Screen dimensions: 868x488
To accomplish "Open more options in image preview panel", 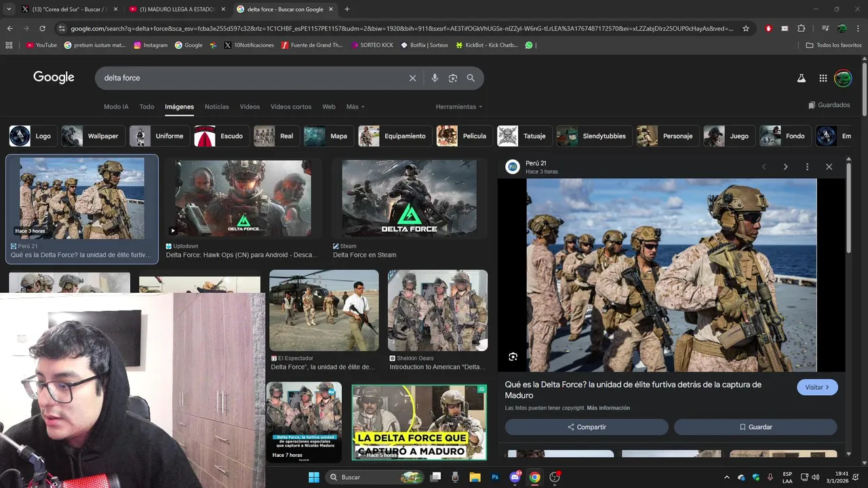I will (807, 167).
